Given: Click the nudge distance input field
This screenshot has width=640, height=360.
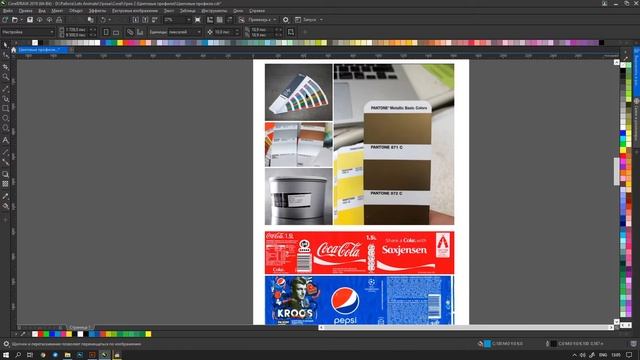Looking at the screenshot, I should coord(224,32).
